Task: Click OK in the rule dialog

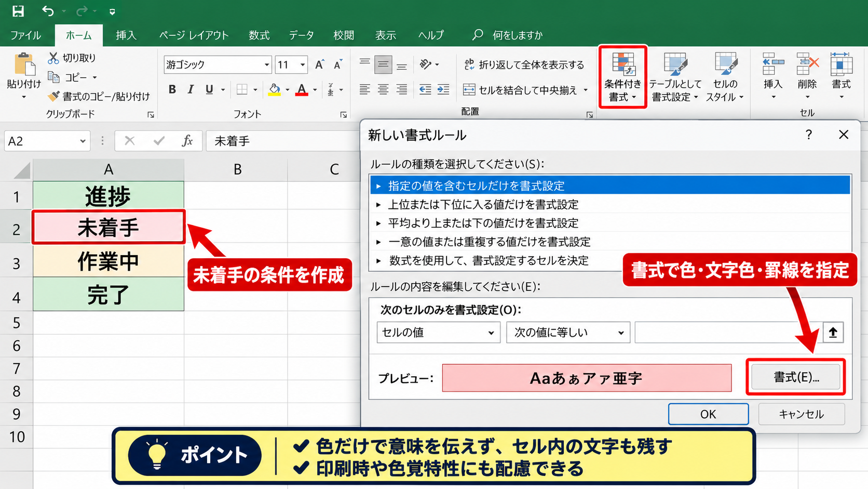Action: tap(708, 414)
